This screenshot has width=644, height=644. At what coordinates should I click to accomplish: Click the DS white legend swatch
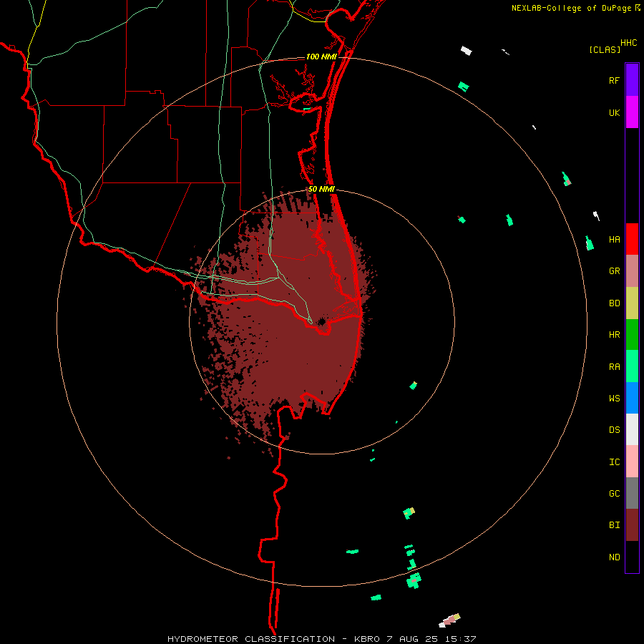[x=632, y=429]
